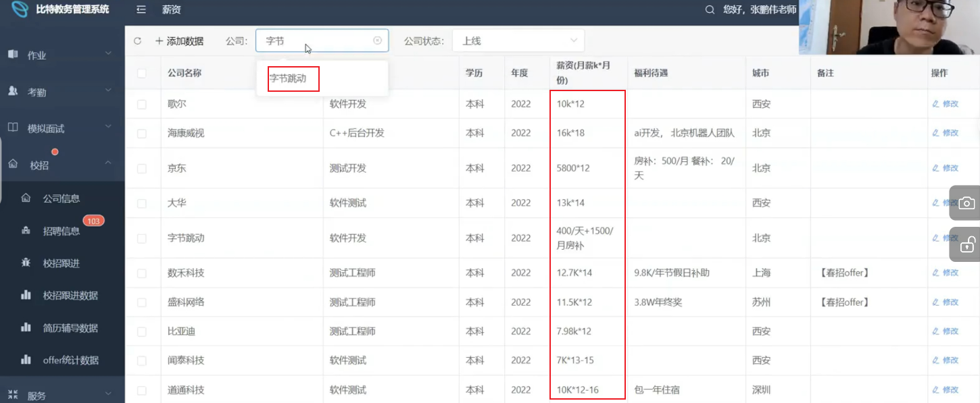Viewport: 980px width, 403px height.
Task: Click the 作业 book icon in sidebar
Action: point(13,54)
